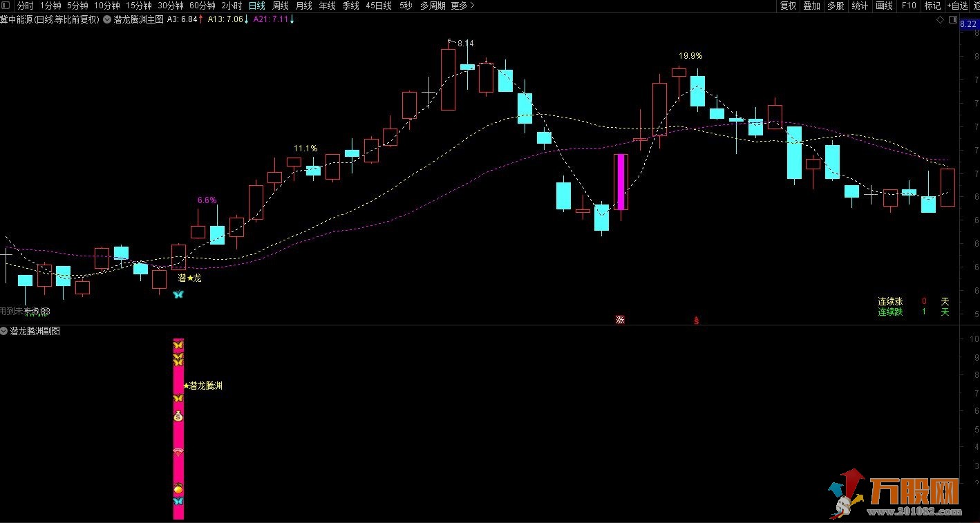Select the 2小时 period
The width and height of the screenshot is (980, 523).
[232, 6]
